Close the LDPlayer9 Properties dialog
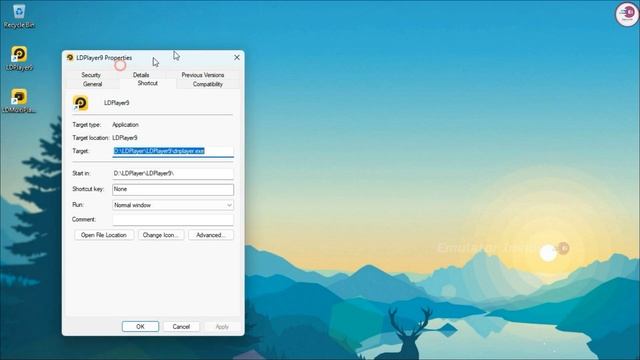640x360 pixels. click(237, 58)
